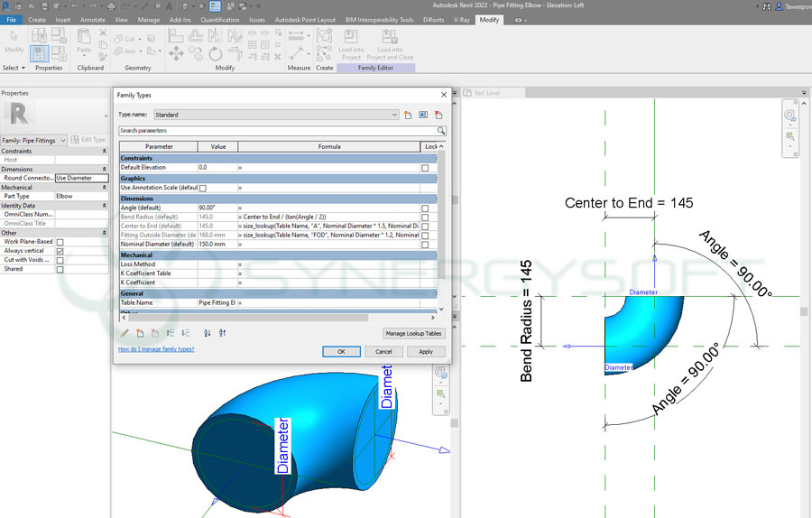Sort parameters in descending order
This screenshot has width=812, height=518.
click(222, 333)
